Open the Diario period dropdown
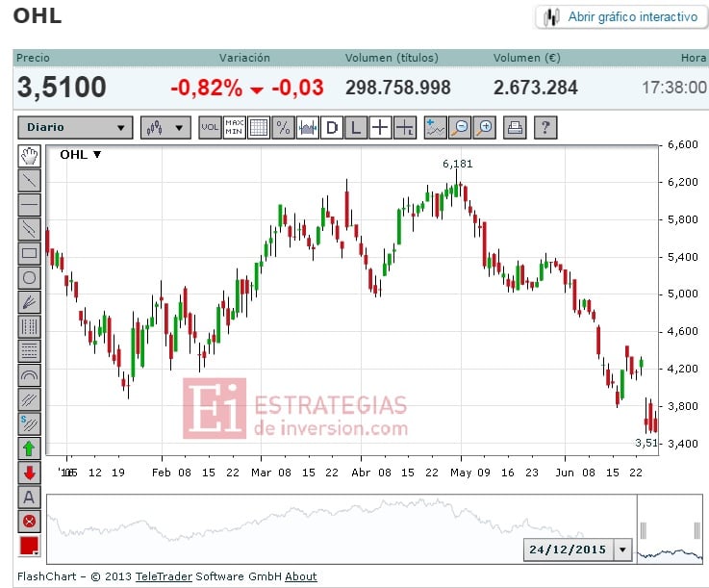 point(75,128)
